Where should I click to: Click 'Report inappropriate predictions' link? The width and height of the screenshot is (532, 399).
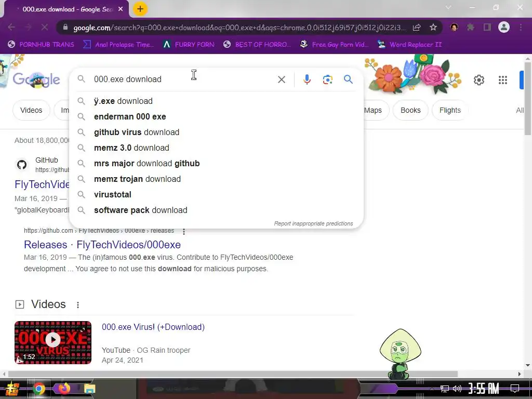[x=313, y=223]
